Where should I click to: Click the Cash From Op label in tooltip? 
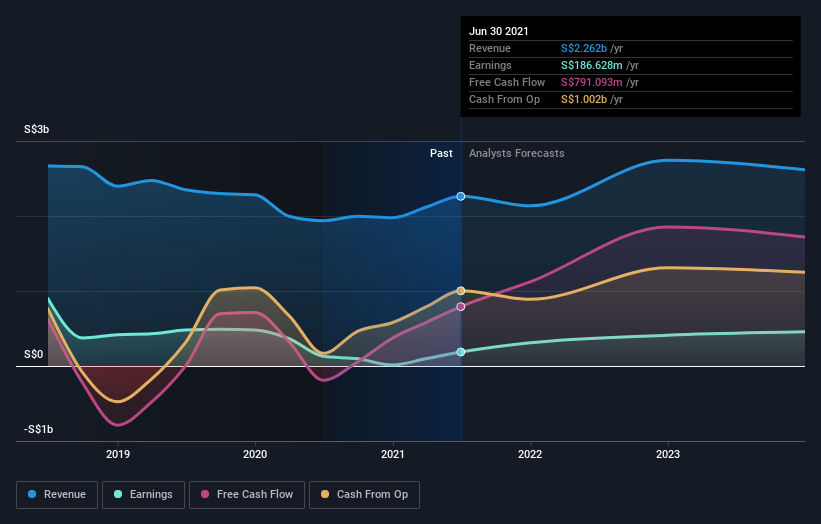(x=504, y=99)
